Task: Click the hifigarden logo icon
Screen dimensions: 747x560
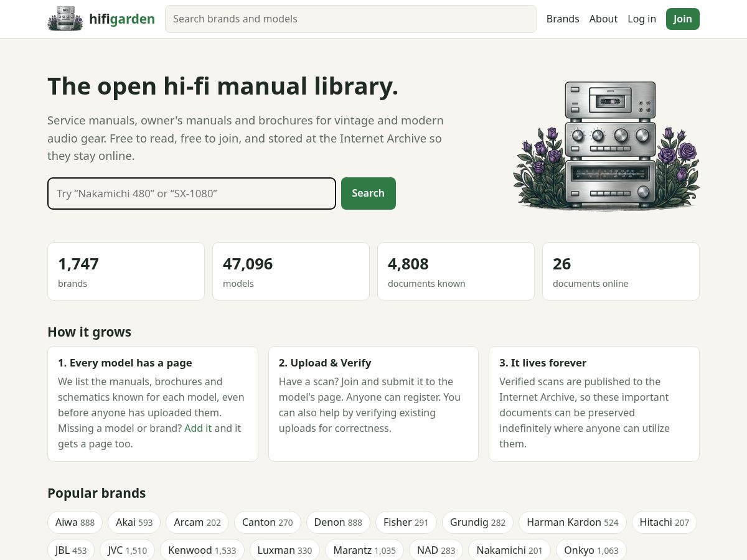Action: tap(65, 19)
